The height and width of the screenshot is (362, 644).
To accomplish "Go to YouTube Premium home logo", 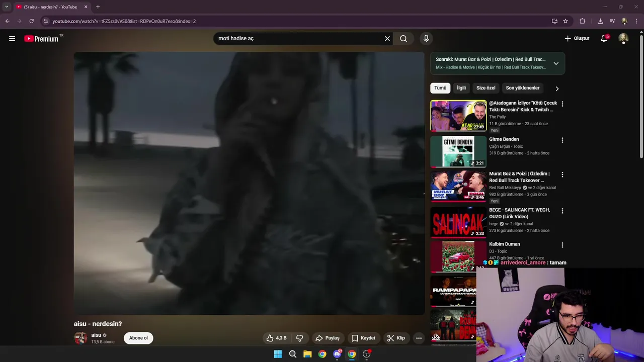I will pos(42,39).
